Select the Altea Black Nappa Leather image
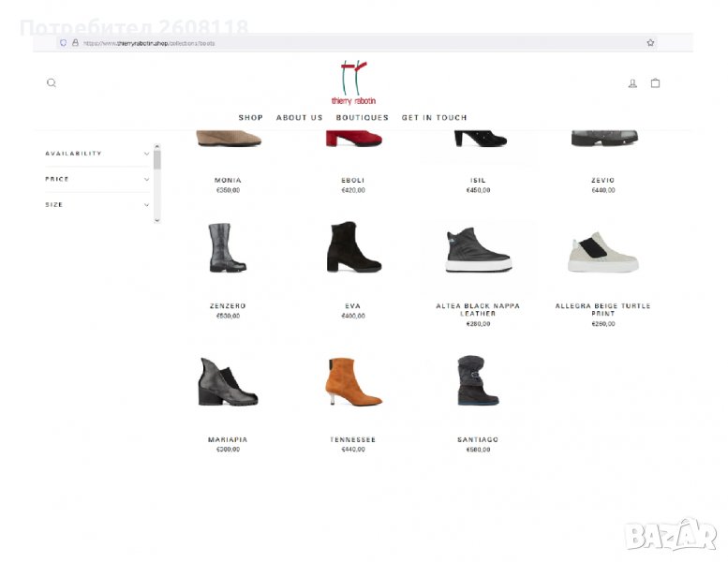Screen dimensions: 728x562 click(x=477, y=250)
